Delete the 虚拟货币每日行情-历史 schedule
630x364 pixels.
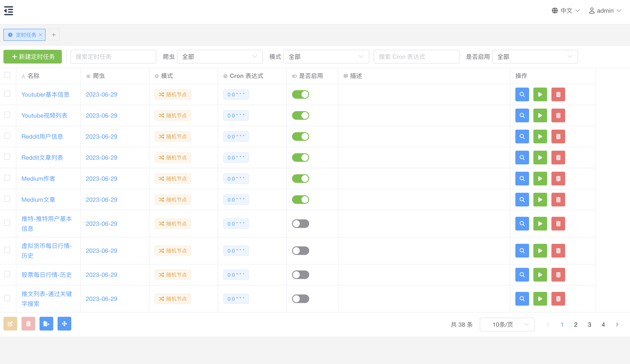(x=558, y=251)
